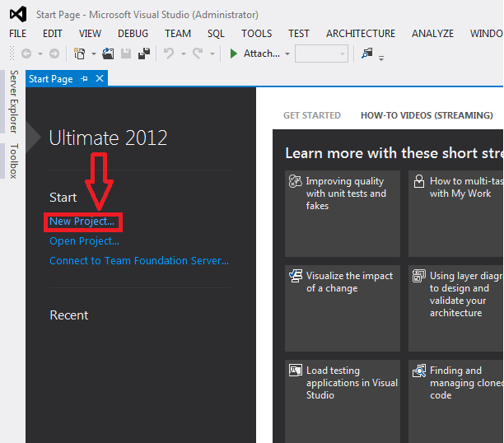
Task: Click the Save All toolbar icon
Action: (144, 54)
